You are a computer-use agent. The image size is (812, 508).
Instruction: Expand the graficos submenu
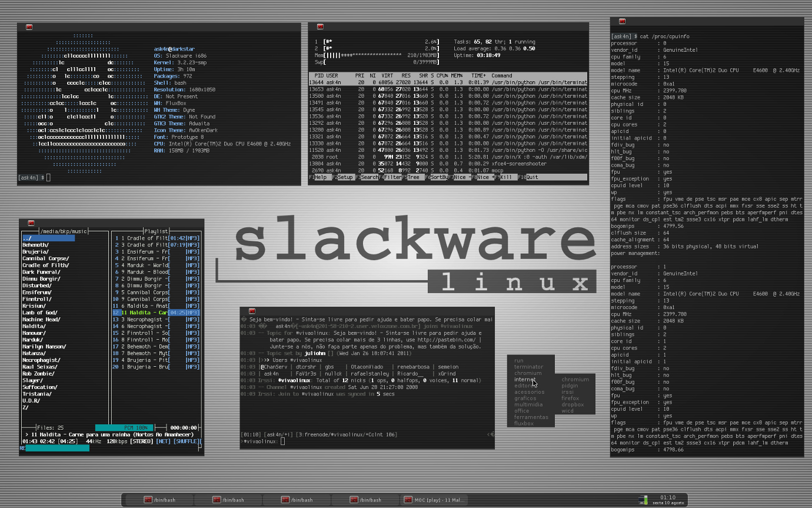pyautogui.click(x=525, y=399)
